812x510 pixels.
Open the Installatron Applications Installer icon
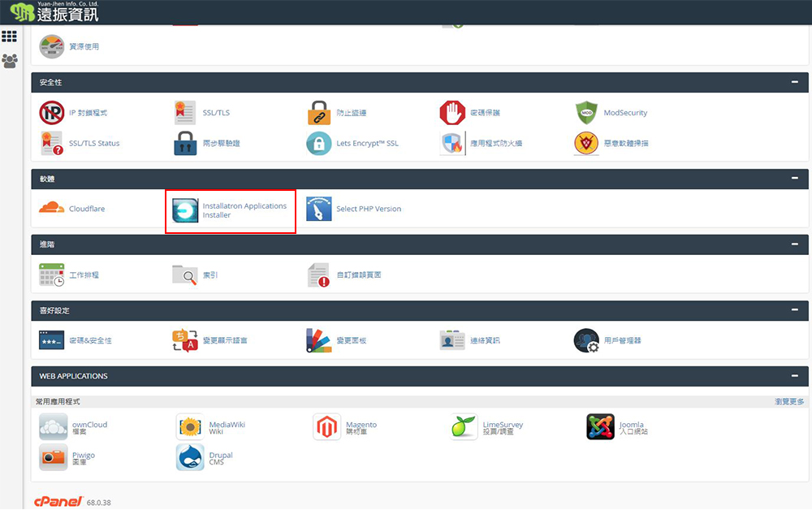186,210
